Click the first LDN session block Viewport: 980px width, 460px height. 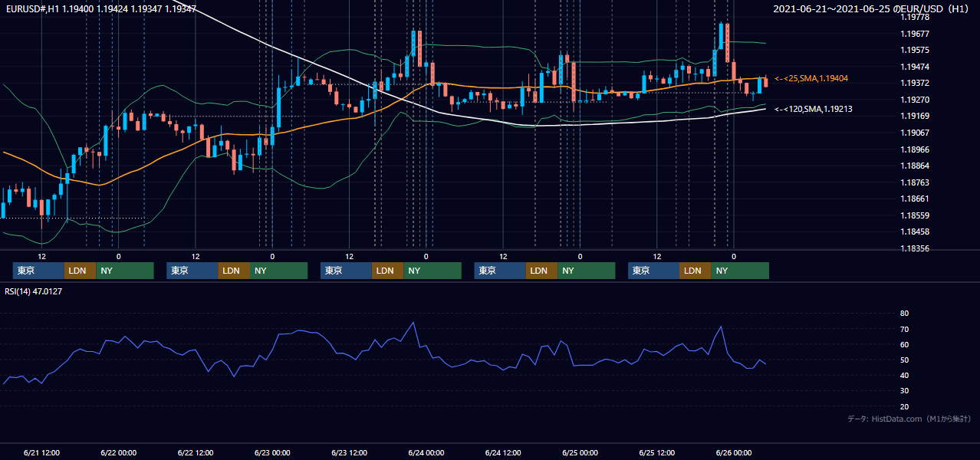coord(80,271)
